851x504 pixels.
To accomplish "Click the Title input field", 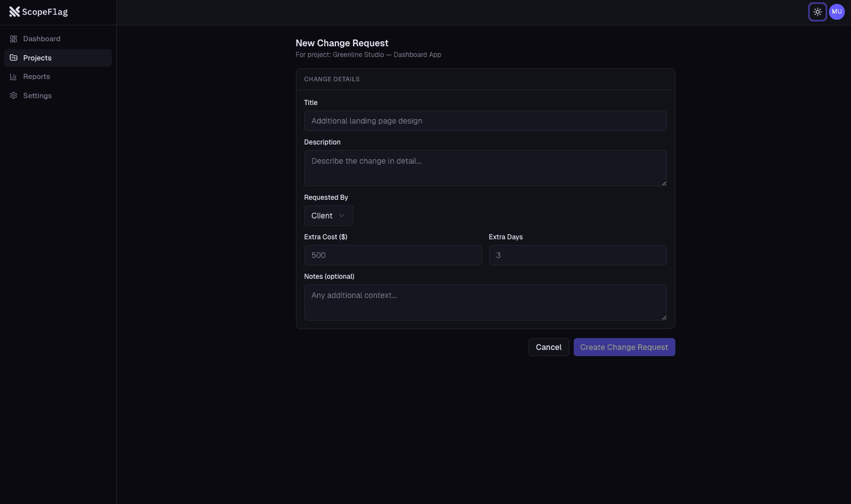I will pyautogui.click(x=485, y=121).
